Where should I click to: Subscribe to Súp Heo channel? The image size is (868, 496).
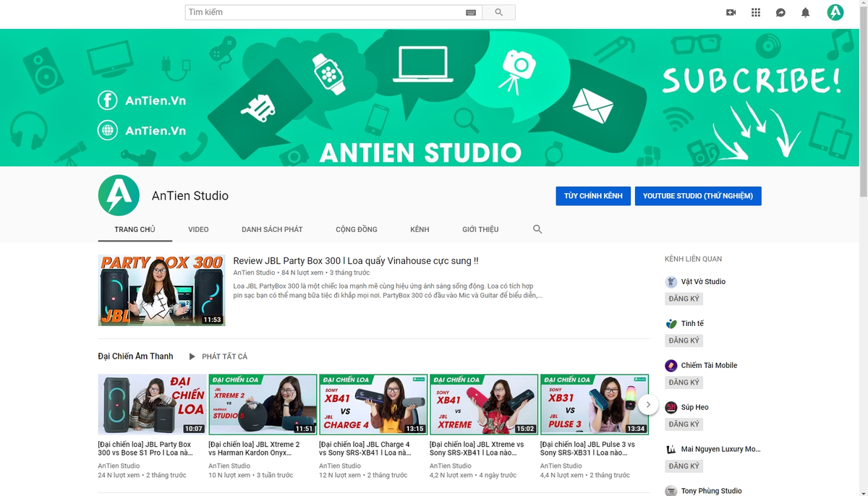point(684,424)
